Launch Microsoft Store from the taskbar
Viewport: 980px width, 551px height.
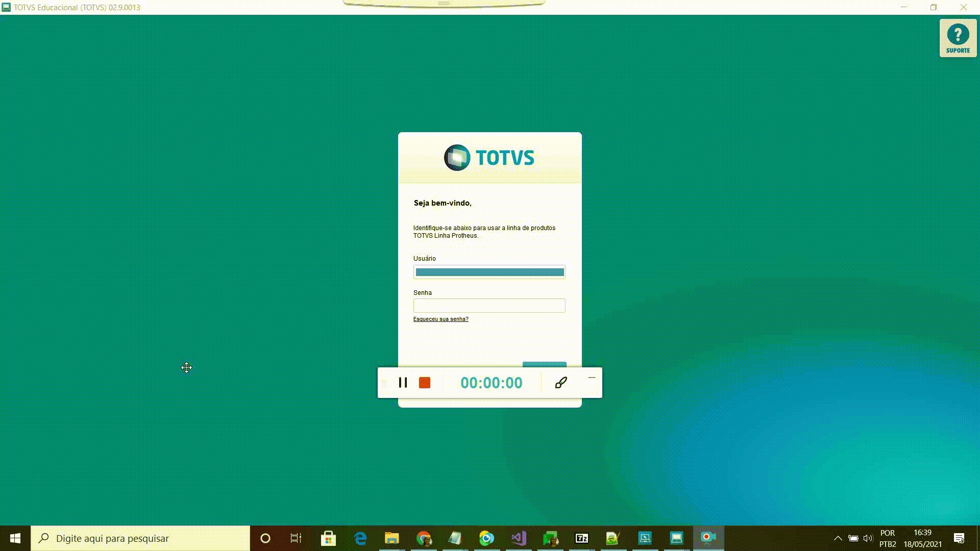[328, 538]
